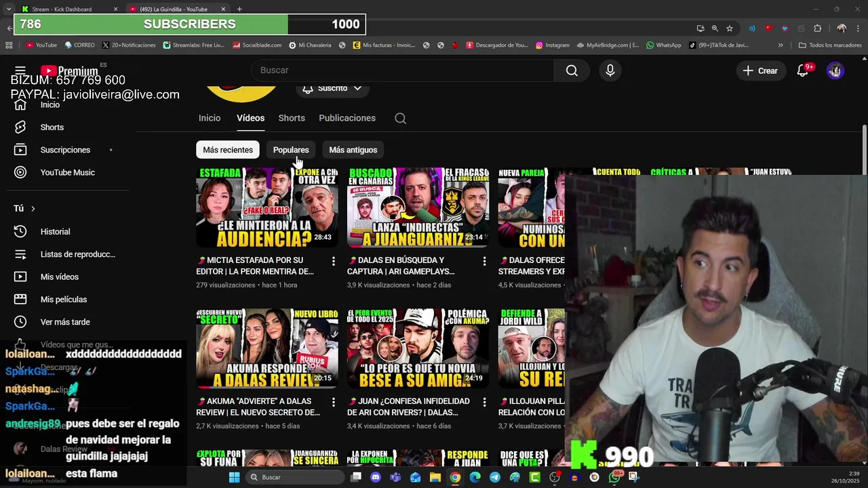
Task: Play Lanza indirectas a Juanguarnizo thumbnail
Action: point(418,207)
